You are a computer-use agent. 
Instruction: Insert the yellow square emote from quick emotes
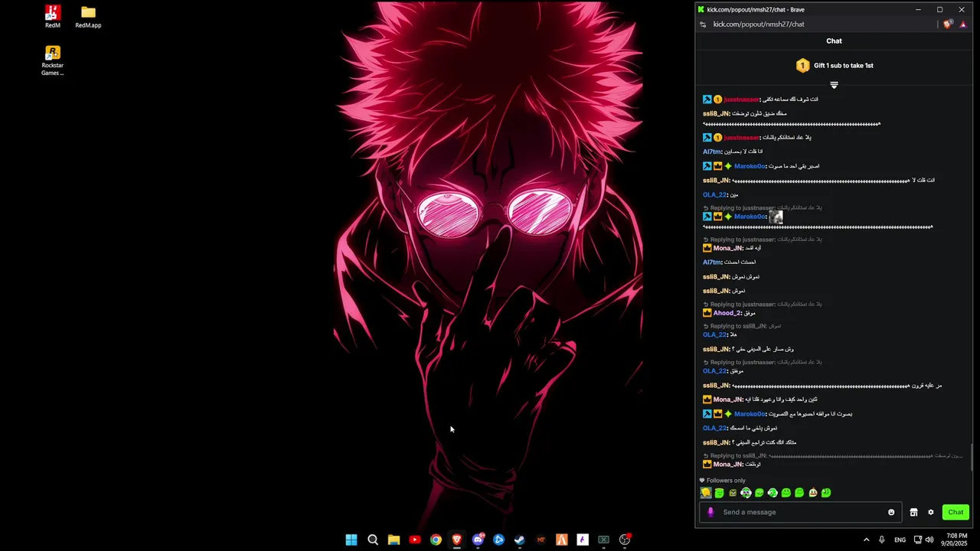pyautogui.click(x=706, y=493)
